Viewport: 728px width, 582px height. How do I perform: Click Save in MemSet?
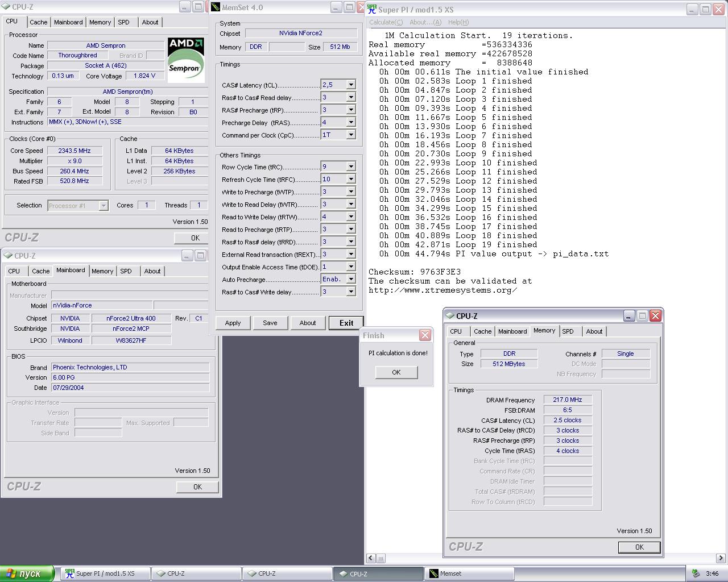(x=270, y=323)
